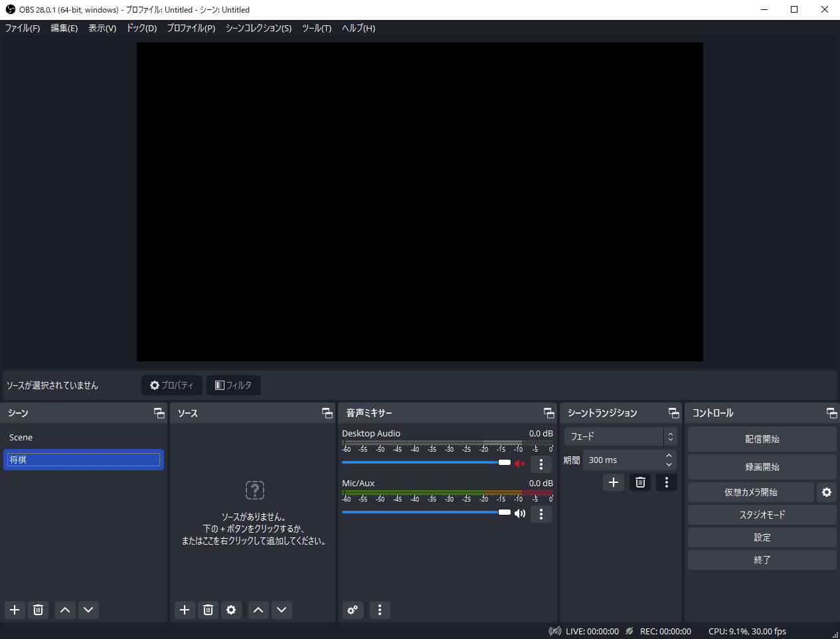Open virtual camera settings gear
Viewport: 840px width, 639px height.
click(x=827, y=492)
